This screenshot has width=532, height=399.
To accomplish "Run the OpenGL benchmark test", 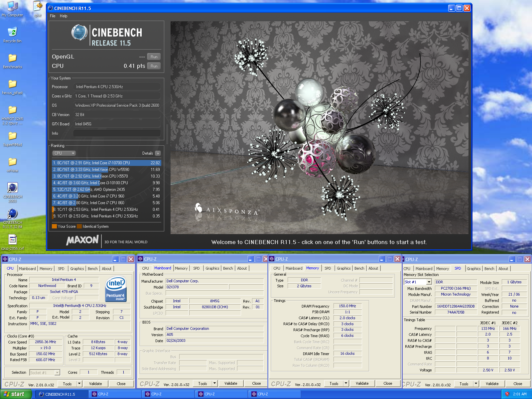I will 154,57.
